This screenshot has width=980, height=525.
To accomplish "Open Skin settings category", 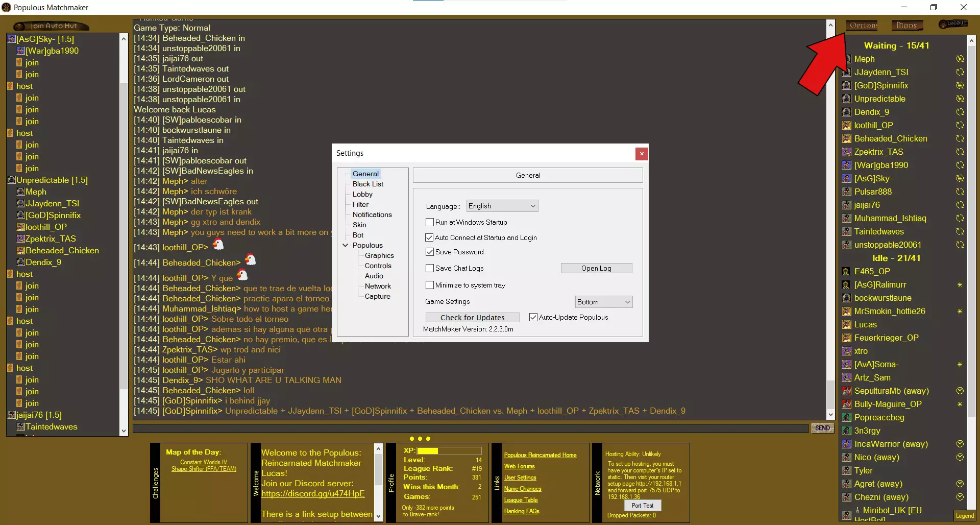I will 359,225.
